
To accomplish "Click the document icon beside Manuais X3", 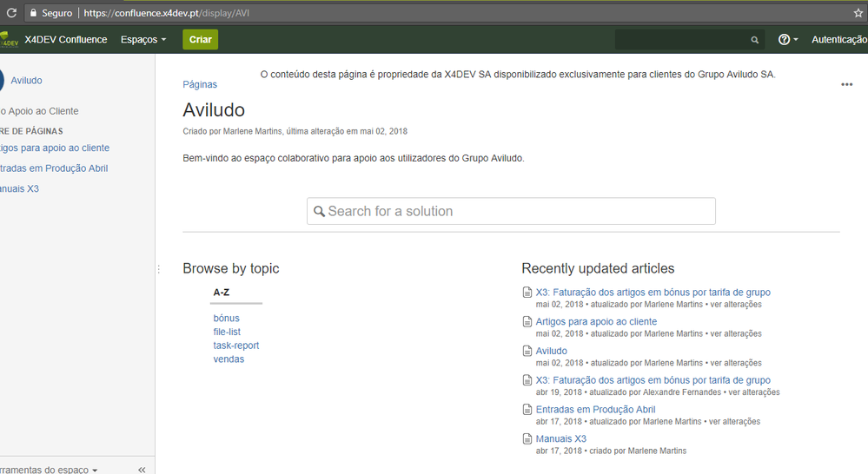I will (x=527, y=439).
